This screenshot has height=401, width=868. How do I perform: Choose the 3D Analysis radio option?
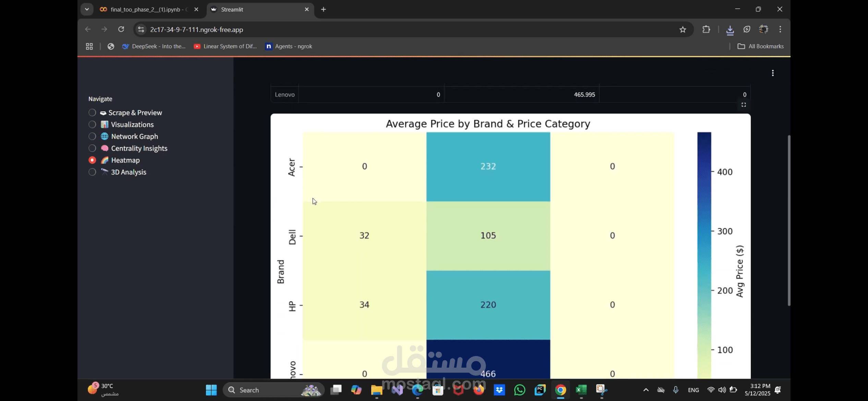click(x=92, y=172)
